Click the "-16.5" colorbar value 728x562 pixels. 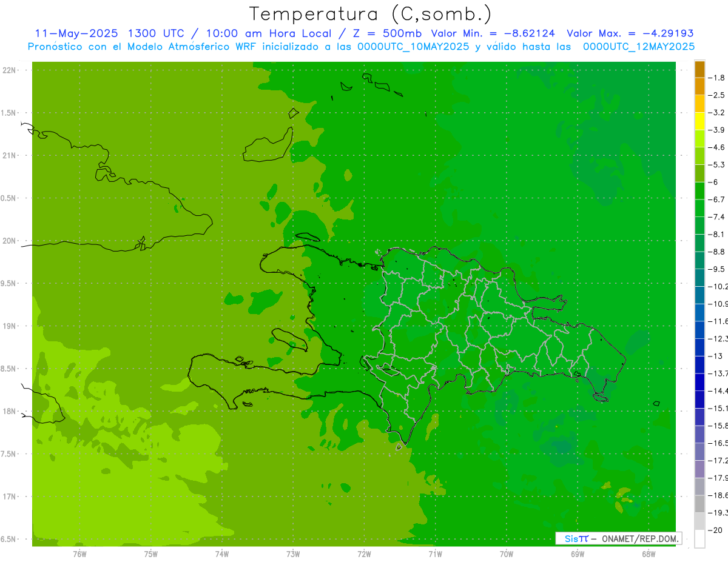pos(718,443)
